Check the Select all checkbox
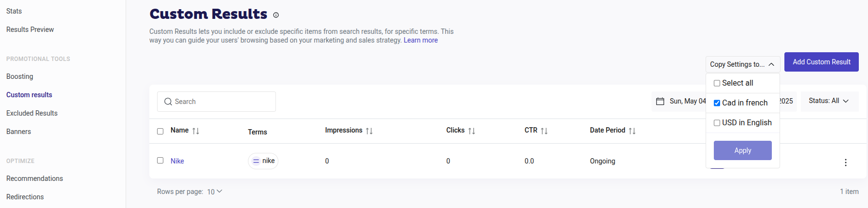Screen dimensions: 868x208 point(717,83)
